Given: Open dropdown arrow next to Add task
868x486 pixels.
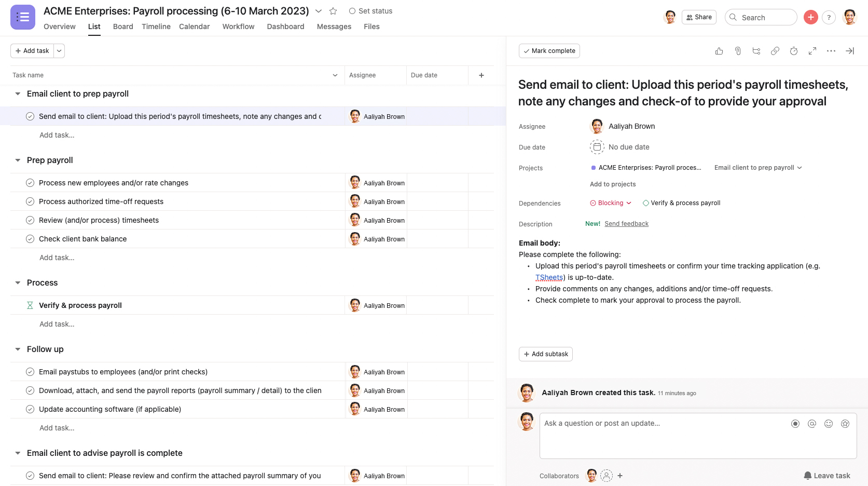Looking at the screenshot, I should click(x=59, y=51).
